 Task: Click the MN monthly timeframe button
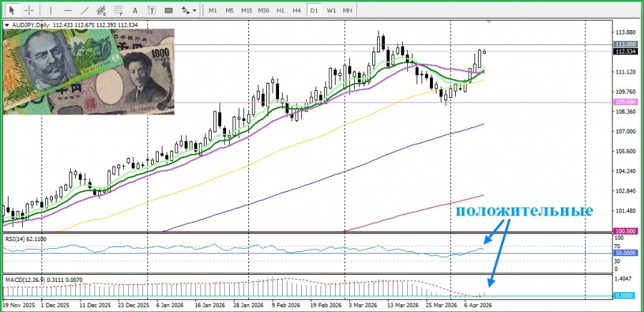348,11
